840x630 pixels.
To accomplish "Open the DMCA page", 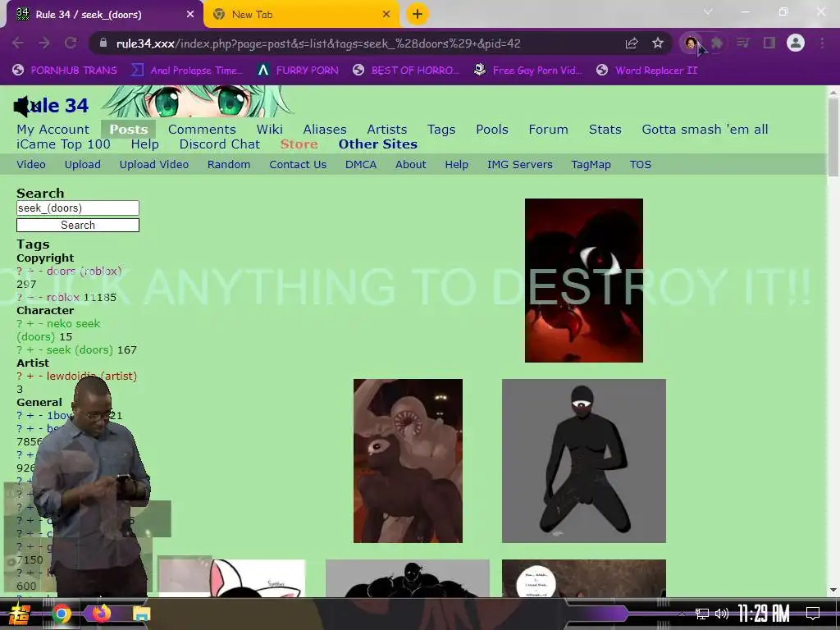I will click(x=361, y=164).
